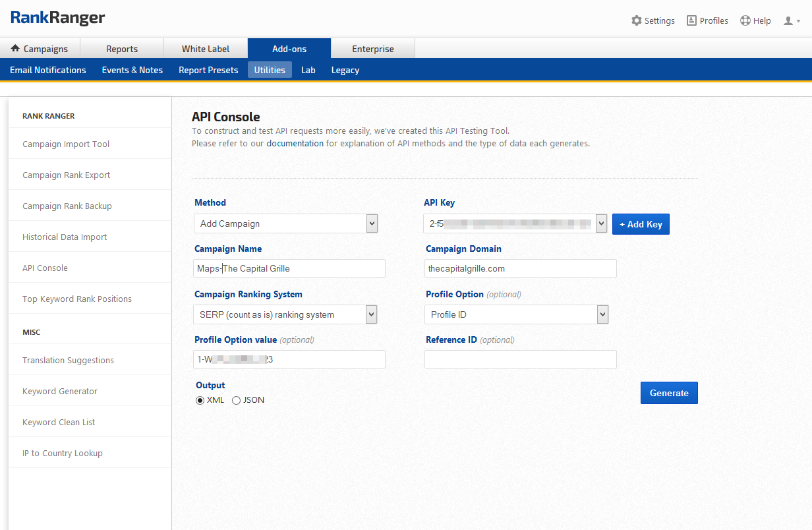Click the Rank Ranger logo
The height and width of the screenshot is (530, 812).
(x=58, y=18)
